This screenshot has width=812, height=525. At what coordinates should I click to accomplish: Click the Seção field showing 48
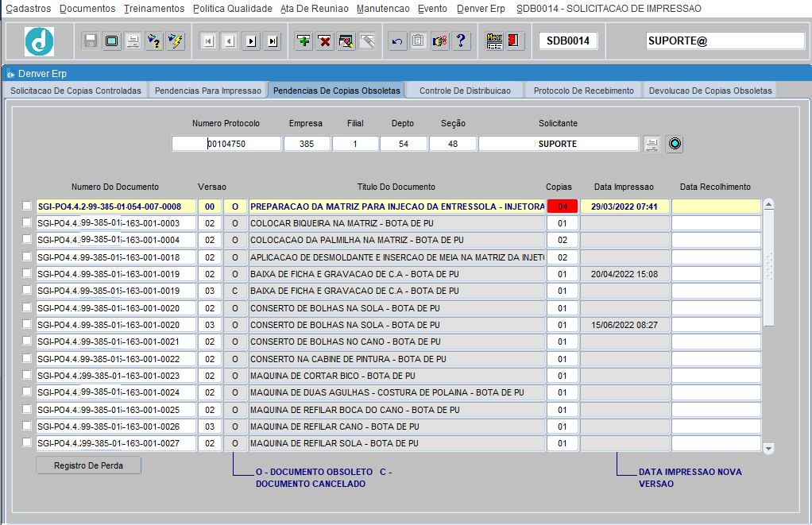tap(453, 144)
